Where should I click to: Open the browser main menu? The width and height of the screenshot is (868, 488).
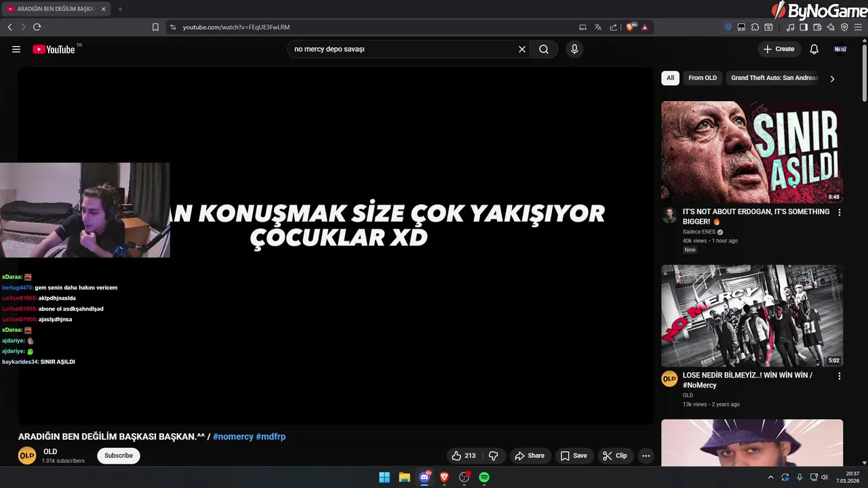[859, 27]
